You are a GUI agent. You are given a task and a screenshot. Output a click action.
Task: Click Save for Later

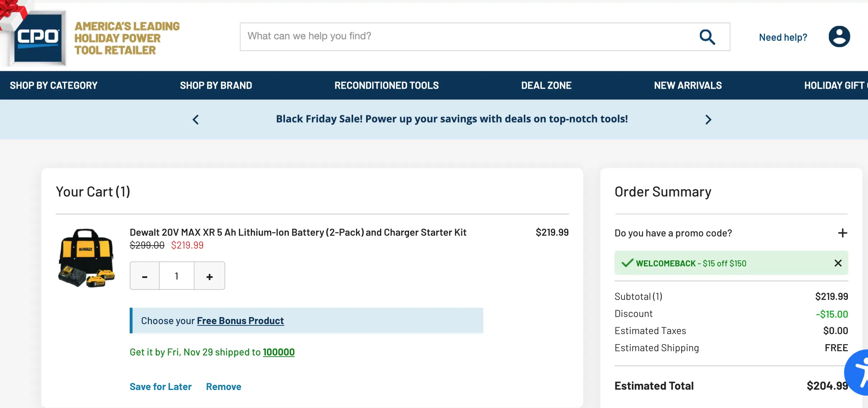[x=161, y=387]
